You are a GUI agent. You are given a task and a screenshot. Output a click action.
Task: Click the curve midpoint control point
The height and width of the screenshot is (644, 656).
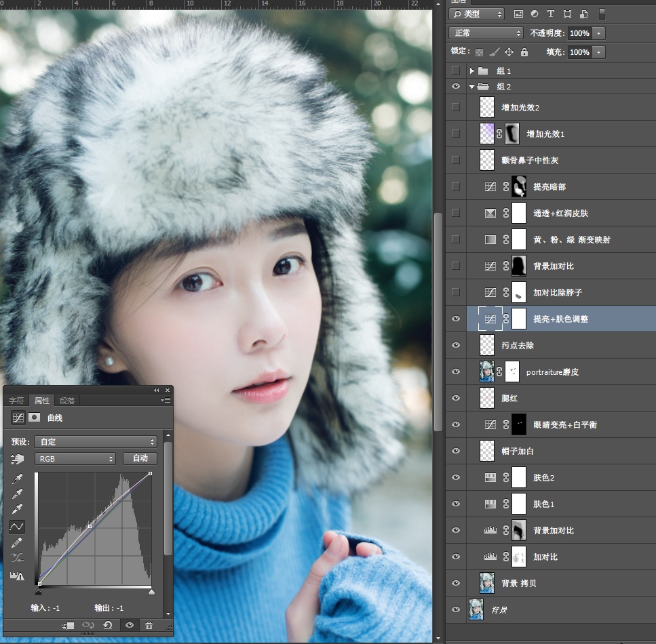90,526
